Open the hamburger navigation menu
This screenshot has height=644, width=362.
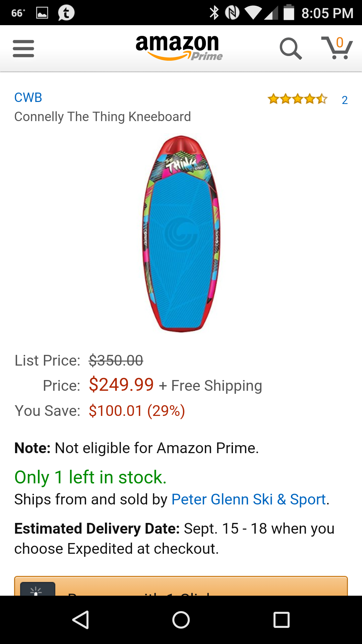coord(23,49)
